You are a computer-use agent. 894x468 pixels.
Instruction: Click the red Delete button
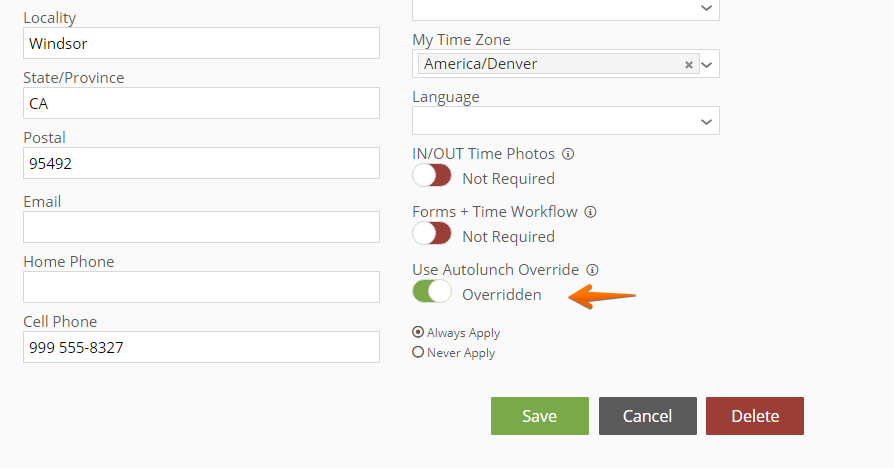pyautogui.click(x=755, y=416)
